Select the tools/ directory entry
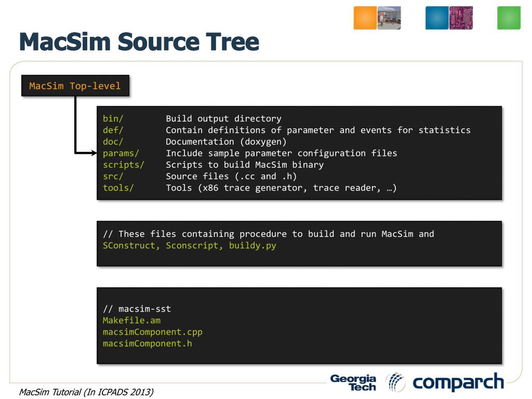 (x=118, y=188)
